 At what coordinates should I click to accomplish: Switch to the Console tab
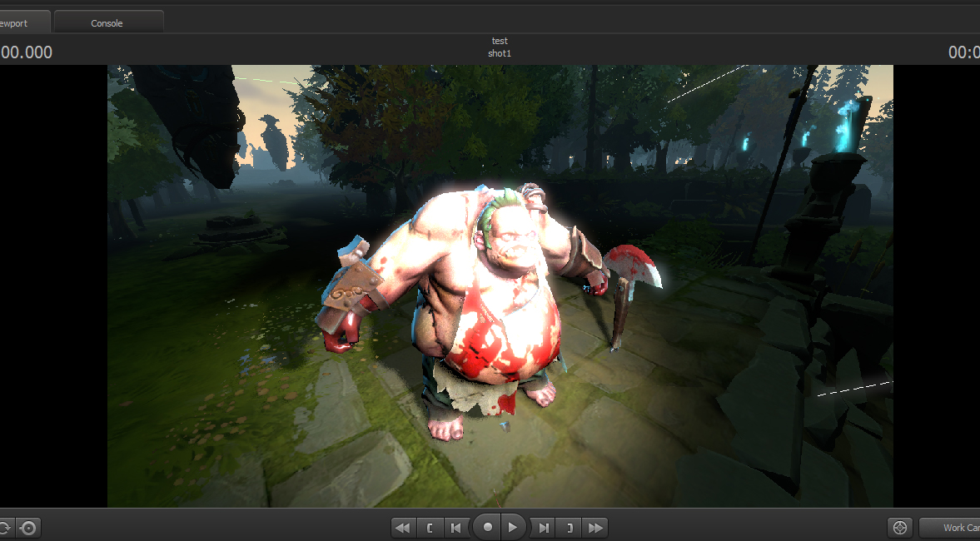[109, 22]
